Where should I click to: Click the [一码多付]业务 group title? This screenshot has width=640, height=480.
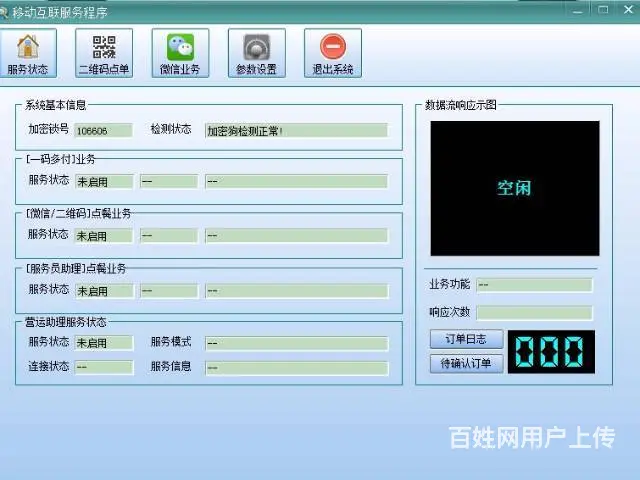(x=60, y=159)
